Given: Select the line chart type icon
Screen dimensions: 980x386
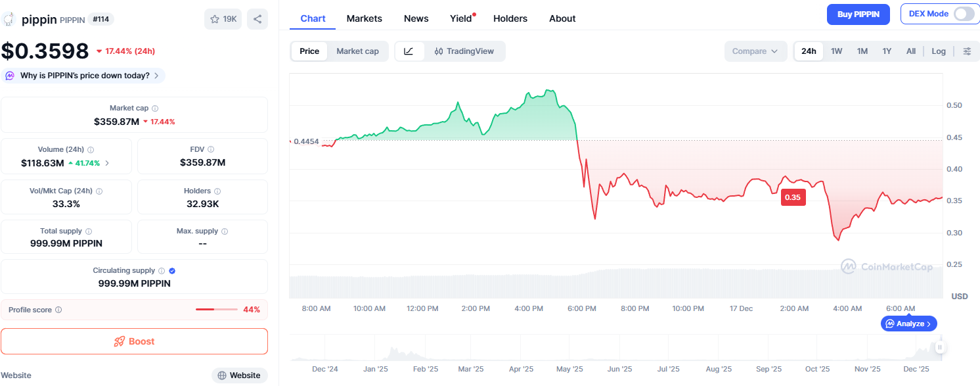Looking at the screenshot, I should pyautogui.click(x=409, y=51).
